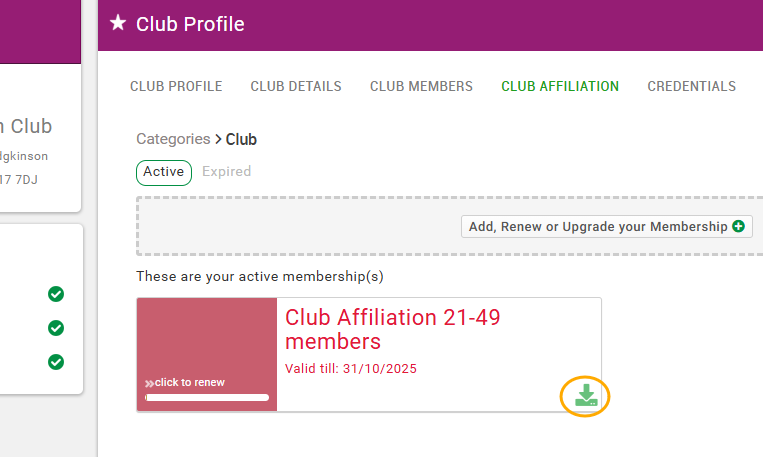The height and width of the screenshot is (457, 763).
Task: Click the white membership progress bar
Action: pos(207,397)
